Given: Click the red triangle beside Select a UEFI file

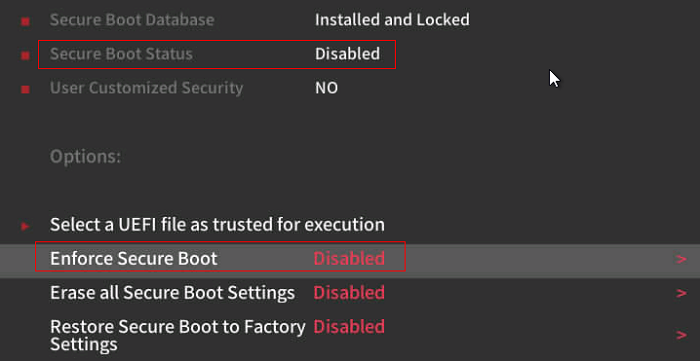Looking at the screenshot, I should click(x=25, y=226).
